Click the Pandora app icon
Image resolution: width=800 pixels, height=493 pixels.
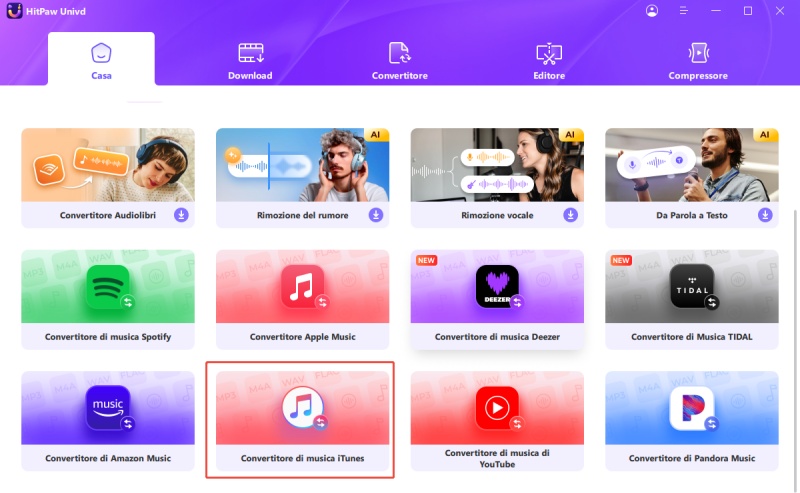pyautogui.click(x=692, y=408)
